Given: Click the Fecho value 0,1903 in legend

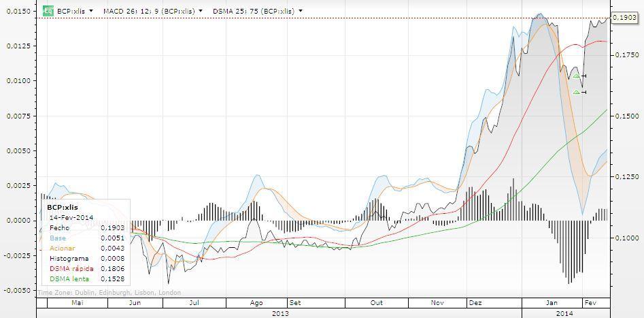Looking at the screenshot, I should click(x=112, y=227).
